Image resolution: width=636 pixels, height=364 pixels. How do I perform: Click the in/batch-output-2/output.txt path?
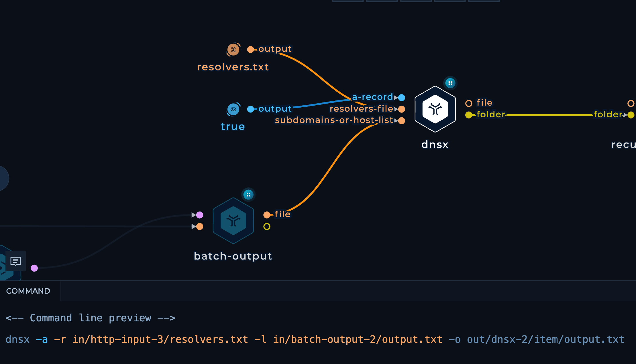point(358,339)
